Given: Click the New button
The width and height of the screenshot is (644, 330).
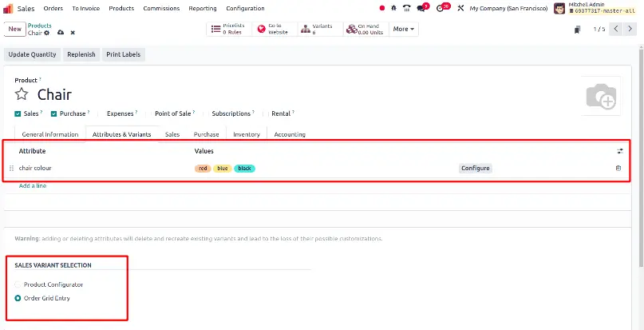Looking at the screenshot, I should [x=15, y=30].
